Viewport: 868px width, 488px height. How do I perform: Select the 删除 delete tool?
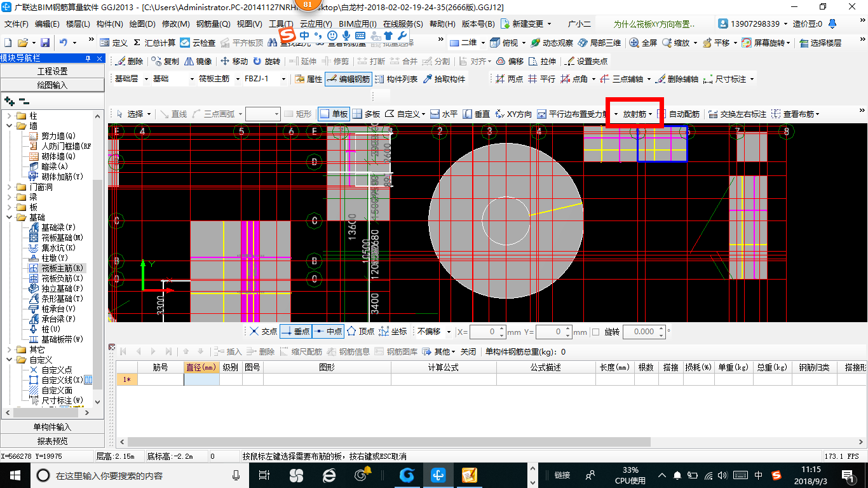click(x=129, y=62)
